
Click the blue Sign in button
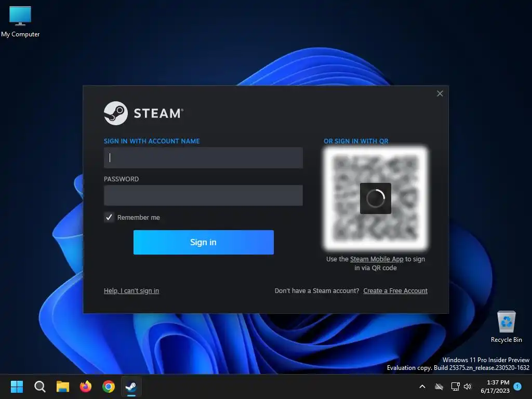click(x=204, y=242)
